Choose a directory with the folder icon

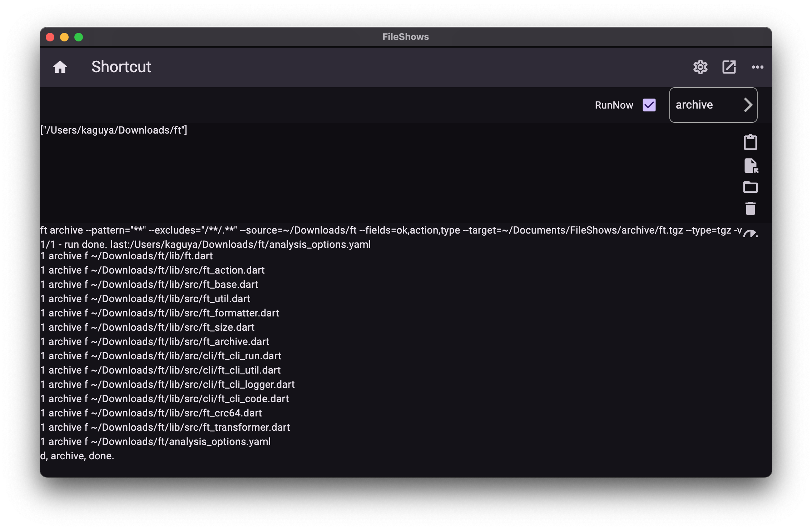point(750,187)
